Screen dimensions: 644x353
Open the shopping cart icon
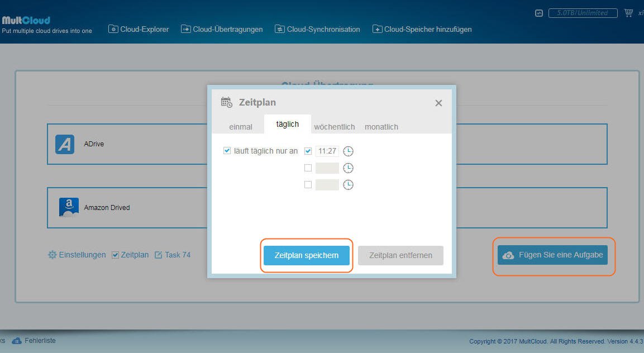(x=628, y=13)
